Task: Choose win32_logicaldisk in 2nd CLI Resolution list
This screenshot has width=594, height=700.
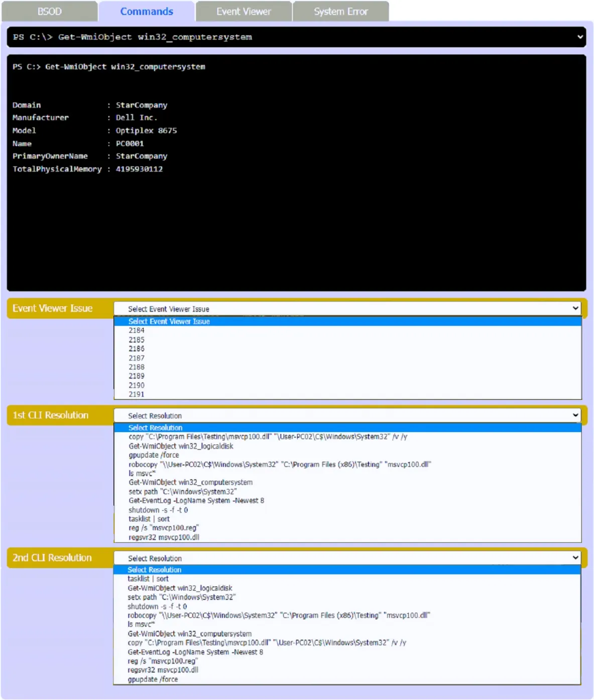Action: click(x=347, y=588)
